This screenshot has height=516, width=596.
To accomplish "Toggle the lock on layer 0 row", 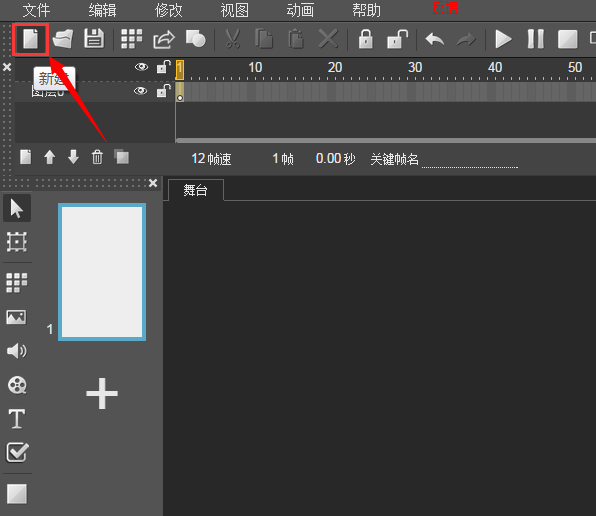I will [x=163, y=90].
